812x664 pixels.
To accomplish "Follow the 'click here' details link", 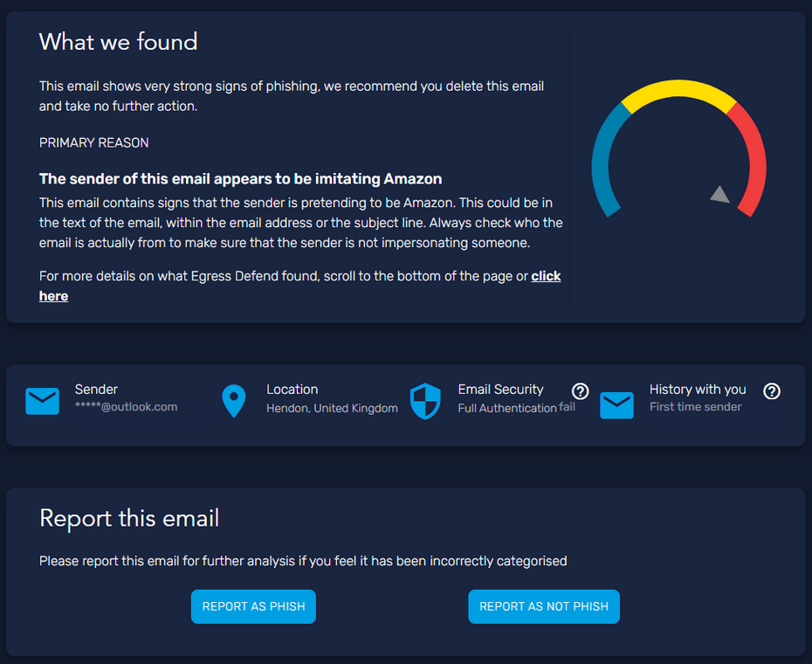I will point(546,276).
